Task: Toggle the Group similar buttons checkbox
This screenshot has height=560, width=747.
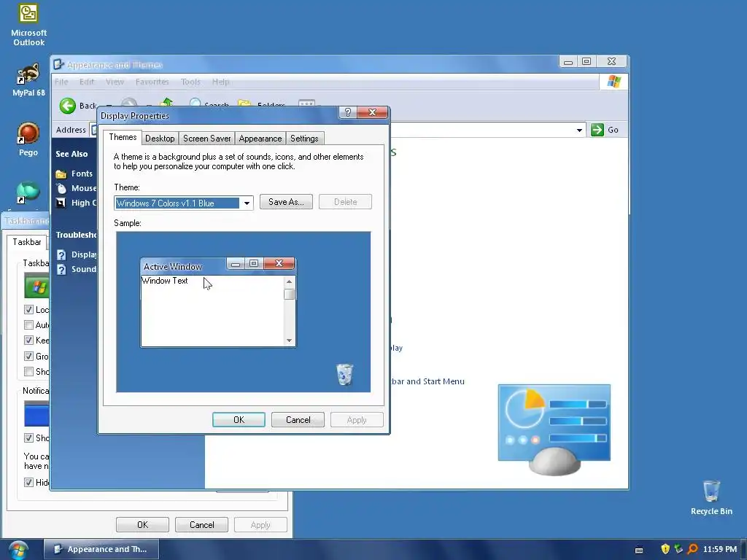Action: (x=28, y=356)
